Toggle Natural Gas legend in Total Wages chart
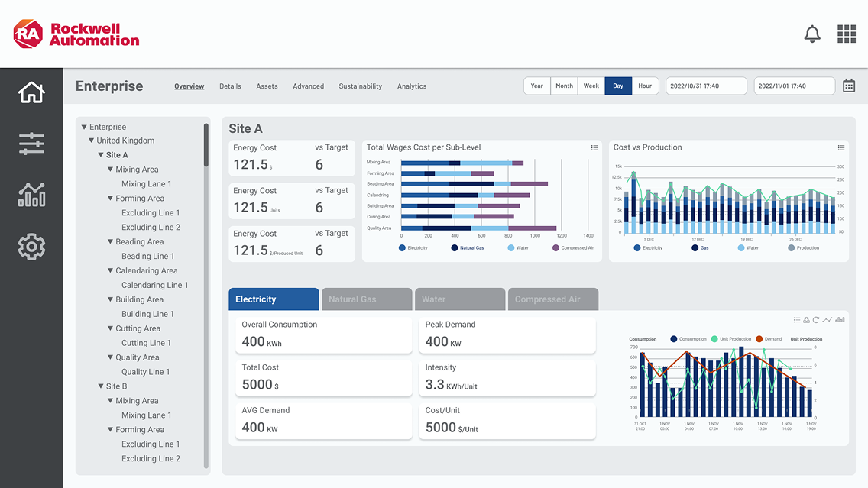Image resolution: width=868 pixels, height=488 pixels. coord(467,248)
